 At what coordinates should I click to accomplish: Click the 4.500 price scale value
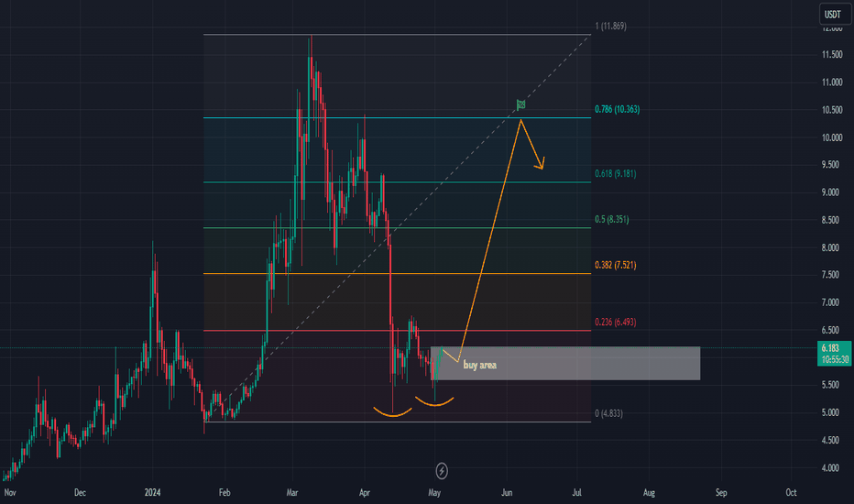tap(832, 440)
